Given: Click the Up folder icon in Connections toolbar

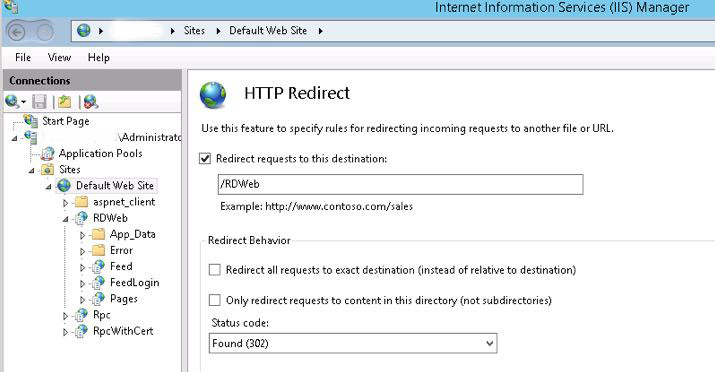Looking at the screenshot, I should pos(64,102).
